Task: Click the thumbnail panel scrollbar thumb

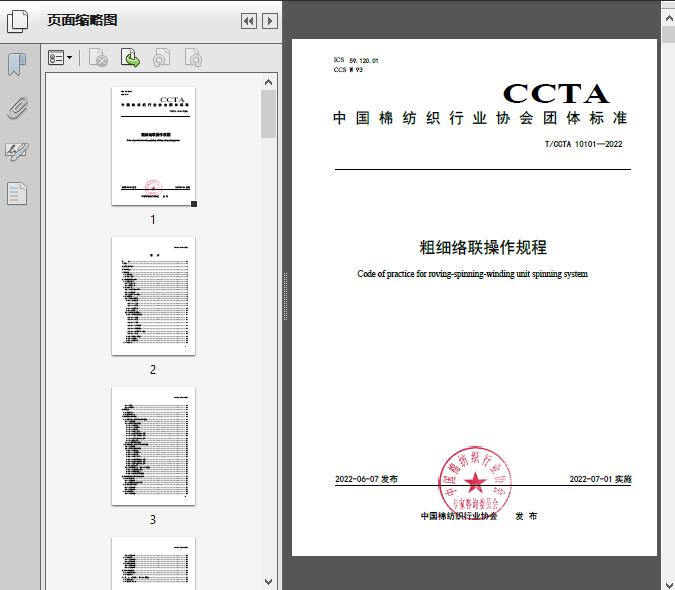Action: pyautogui.click(x=269, y=114)
